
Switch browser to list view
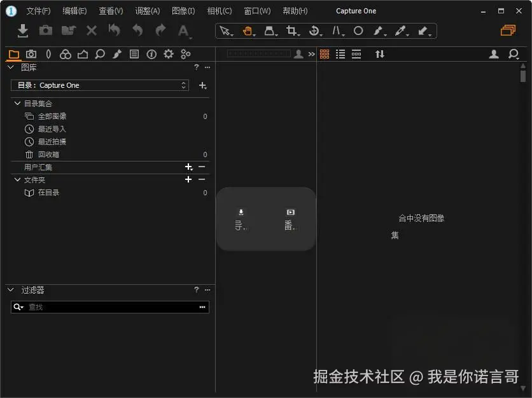[x=340, y=54]
